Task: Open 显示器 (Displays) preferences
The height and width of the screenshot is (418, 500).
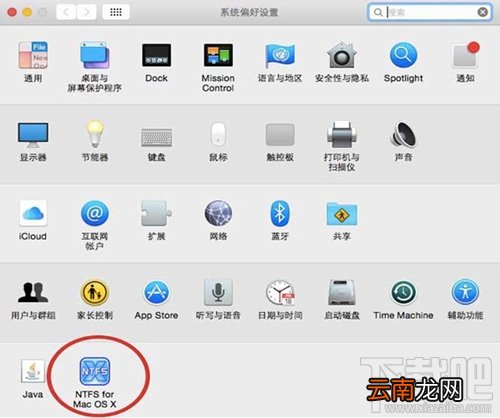Action: pyautogui.click(x=33, y=135)
